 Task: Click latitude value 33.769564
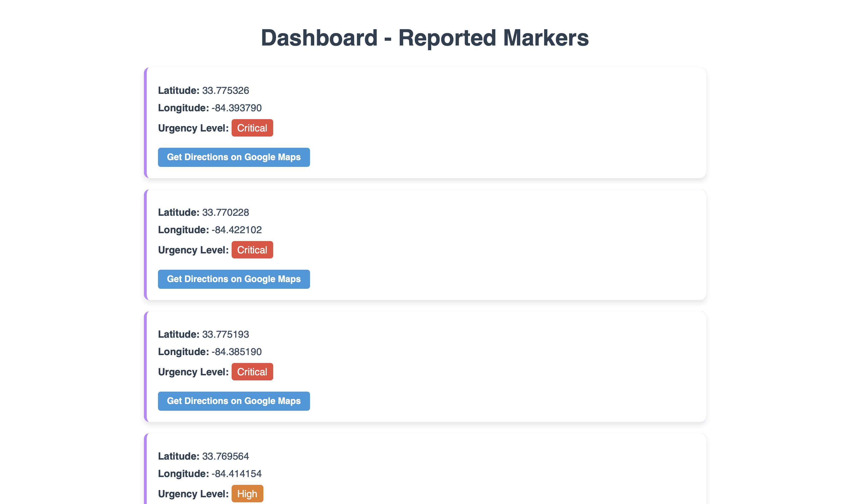226,456
